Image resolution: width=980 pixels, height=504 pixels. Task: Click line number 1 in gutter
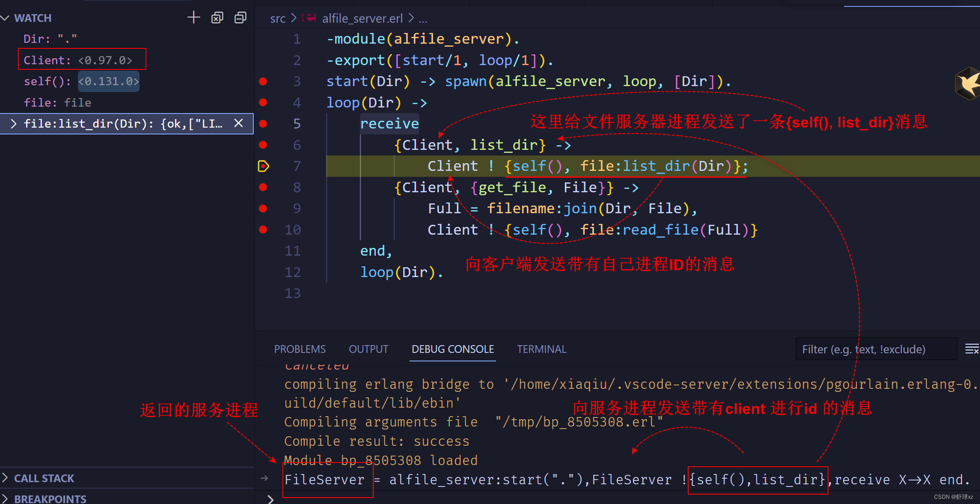(297, 39)
